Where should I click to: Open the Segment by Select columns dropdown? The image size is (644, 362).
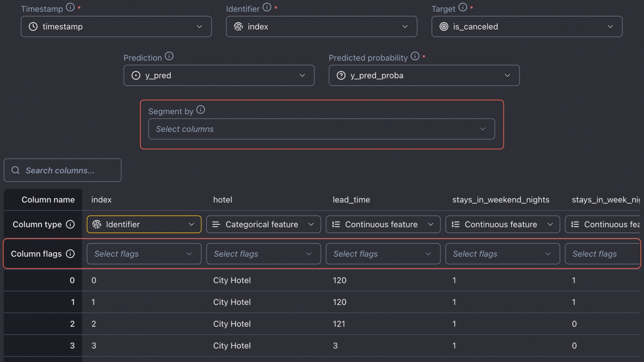click(x=321, y=129)
